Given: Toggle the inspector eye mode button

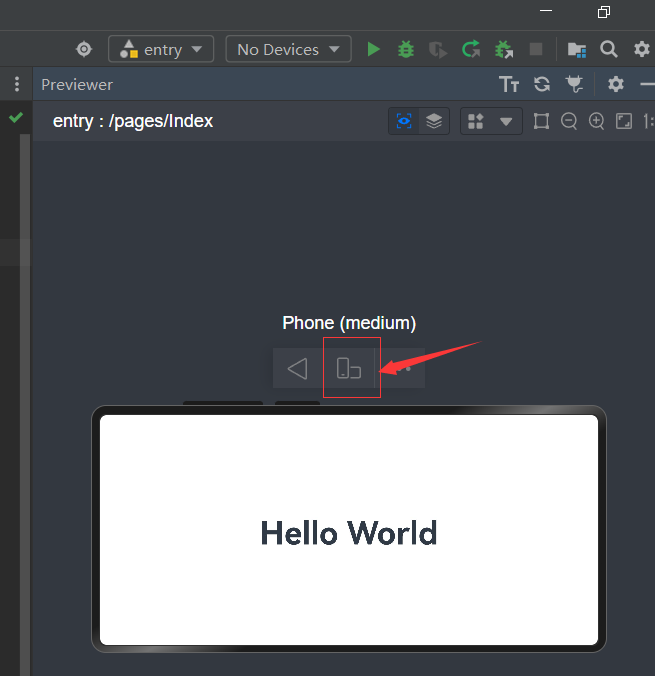Looking at the screenshot, I should pyautogui.click(x=404, y=121).
